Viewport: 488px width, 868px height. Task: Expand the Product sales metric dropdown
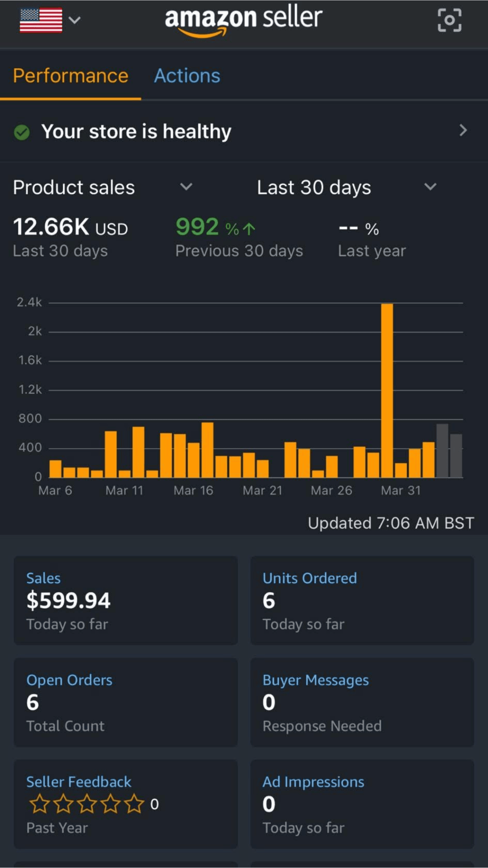186,187
